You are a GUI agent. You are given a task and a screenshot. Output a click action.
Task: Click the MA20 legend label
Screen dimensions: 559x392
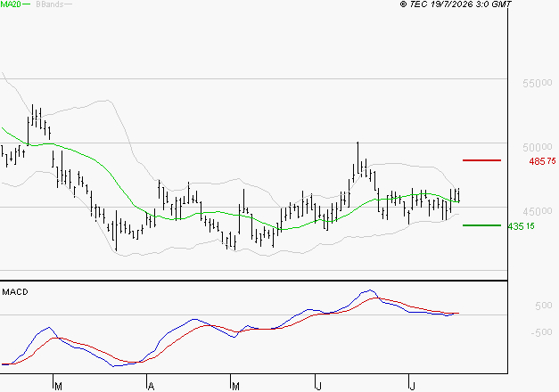pyautogui.click(x=11, y=4)
